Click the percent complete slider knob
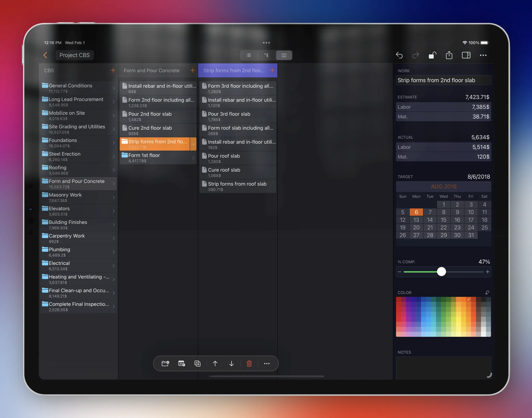 441,272
